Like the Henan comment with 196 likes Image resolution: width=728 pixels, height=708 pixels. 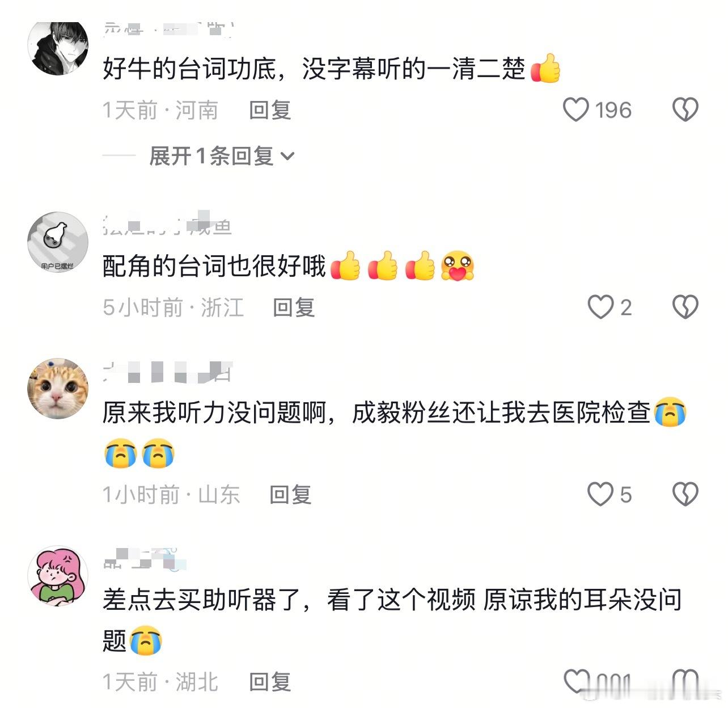coord(575,109)
